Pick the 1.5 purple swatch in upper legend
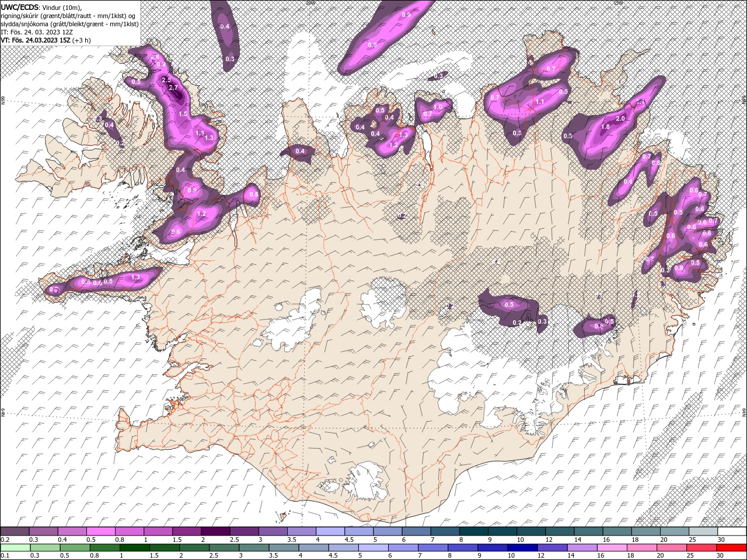This screenshot has height=560, width=747. (187, 531)
